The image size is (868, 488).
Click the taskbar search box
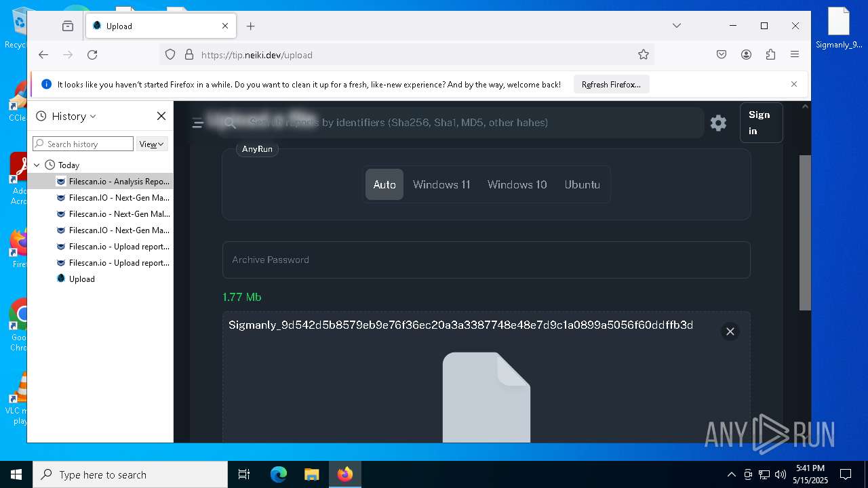130,474
